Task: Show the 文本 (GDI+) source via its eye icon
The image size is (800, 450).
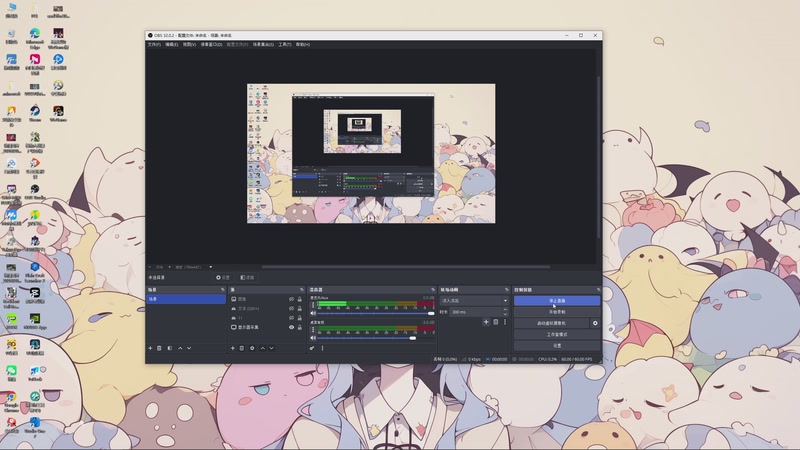Action: pyautogui.click(x=291, y=308)
